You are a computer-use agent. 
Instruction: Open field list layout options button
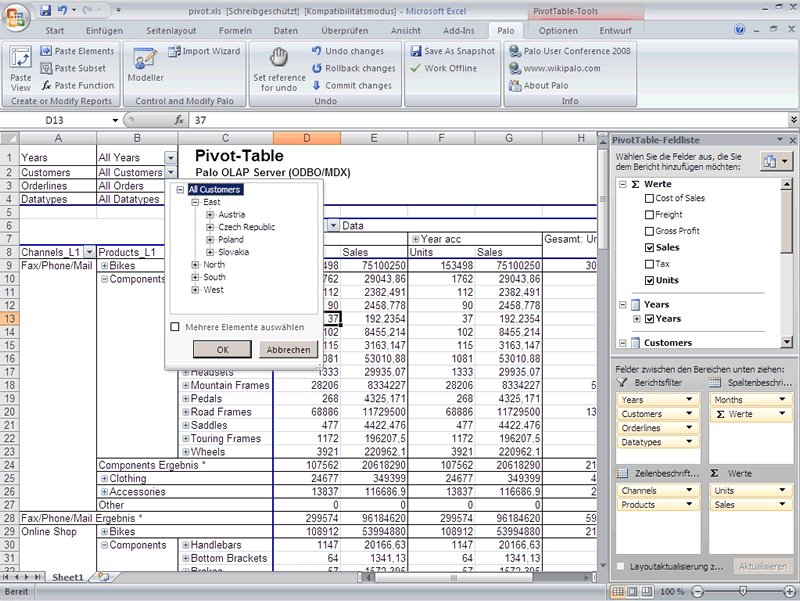pos(776,162)
